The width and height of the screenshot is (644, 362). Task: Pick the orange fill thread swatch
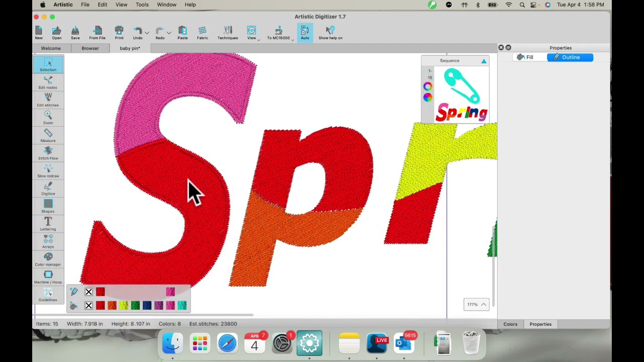point(112,305)
